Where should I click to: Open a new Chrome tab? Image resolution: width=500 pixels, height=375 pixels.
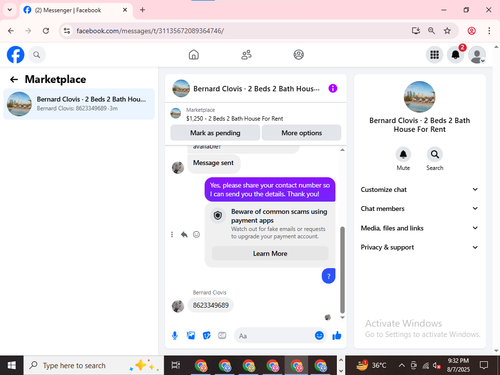pos(142,10)
